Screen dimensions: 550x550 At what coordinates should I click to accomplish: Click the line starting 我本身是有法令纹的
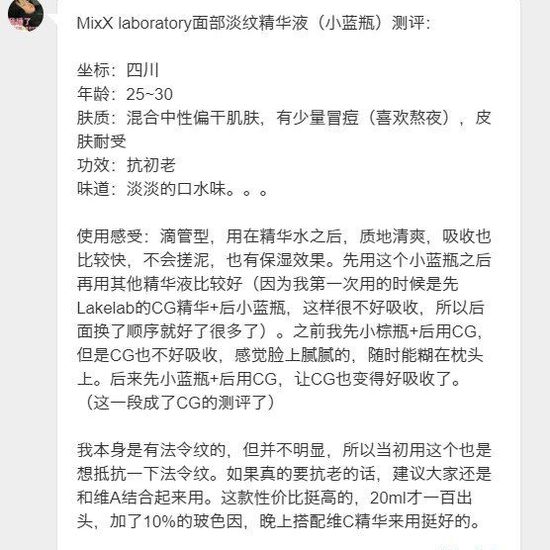pyautogui.click(x=283, y=450)
